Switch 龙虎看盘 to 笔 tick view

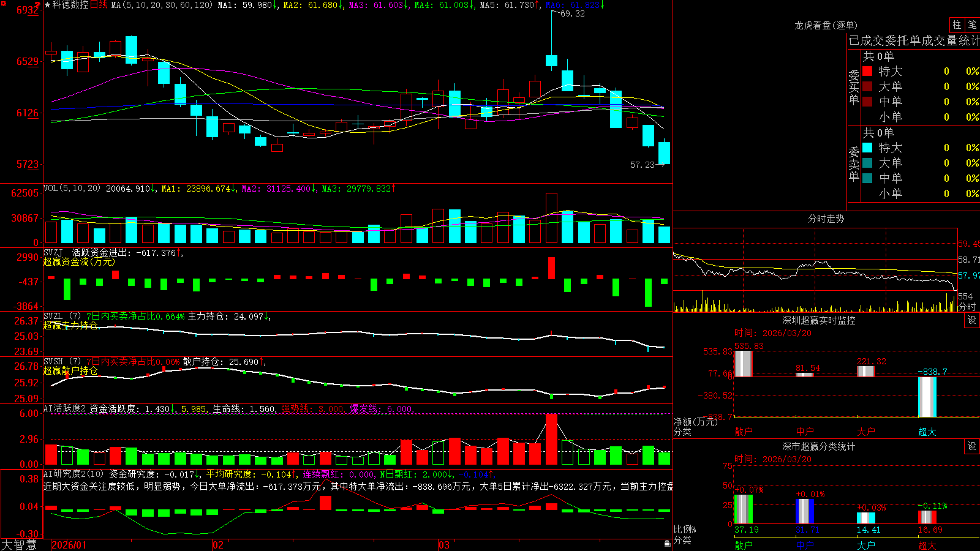(972, 25)
